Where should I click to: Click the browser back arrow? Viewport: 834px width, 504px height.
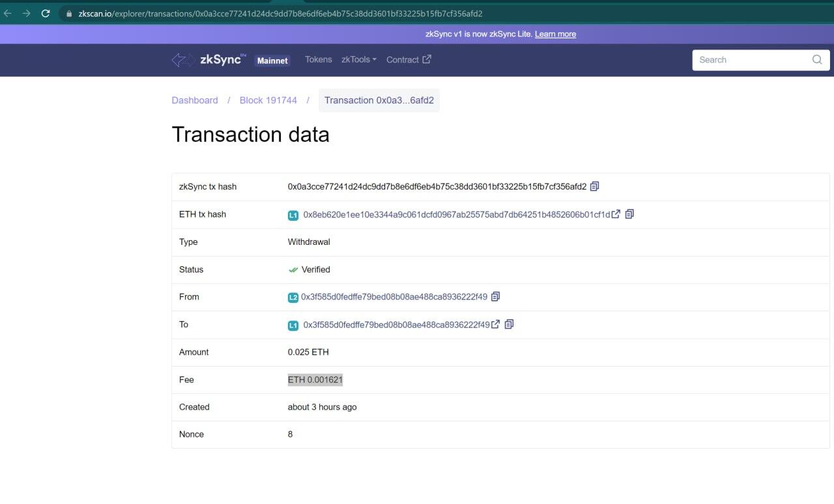[x=8, y=13]
